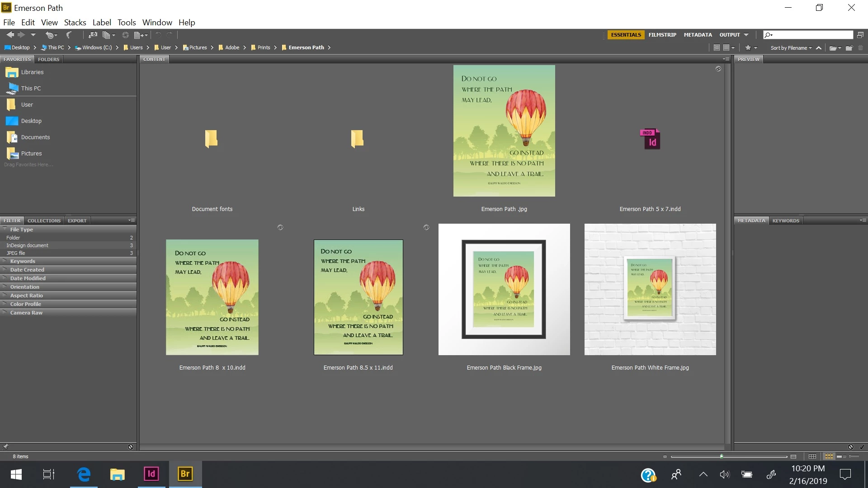Open the Stacks menu
Viewport: 868px width, 488px height.
point(75,22)
